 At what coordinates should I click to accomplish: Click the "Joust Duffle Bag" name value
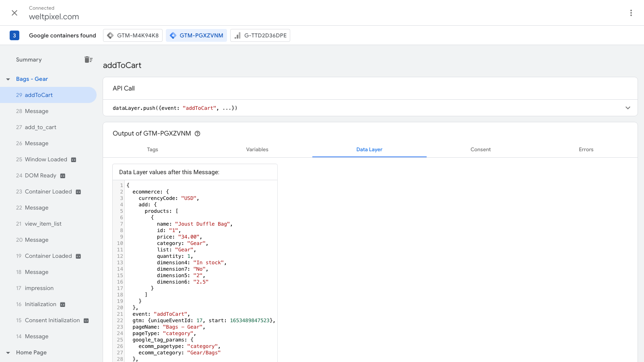[x=202, y=224]
